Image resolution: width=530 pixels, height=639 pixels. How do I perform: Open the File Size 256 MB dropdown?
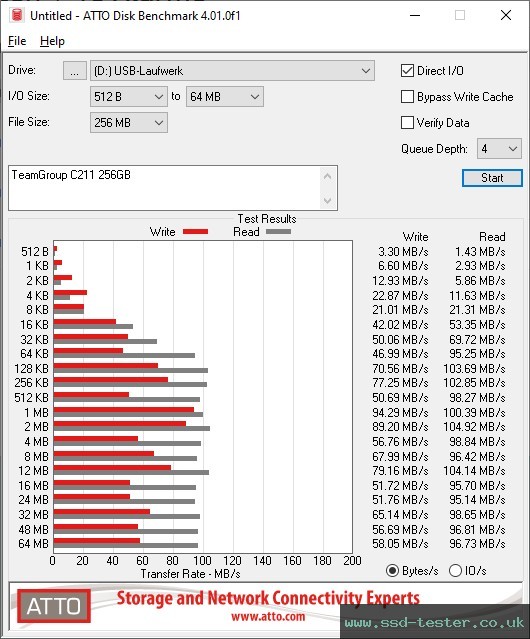pyautogui.click(x=128, y=122)
